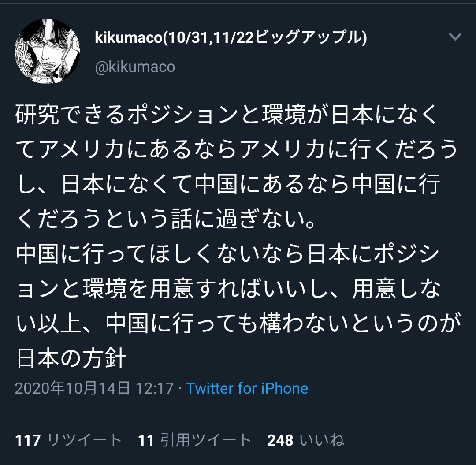View the 11 引用ツイート list
Viewport: 476px width, 465px height.
[x=195, y=440]
